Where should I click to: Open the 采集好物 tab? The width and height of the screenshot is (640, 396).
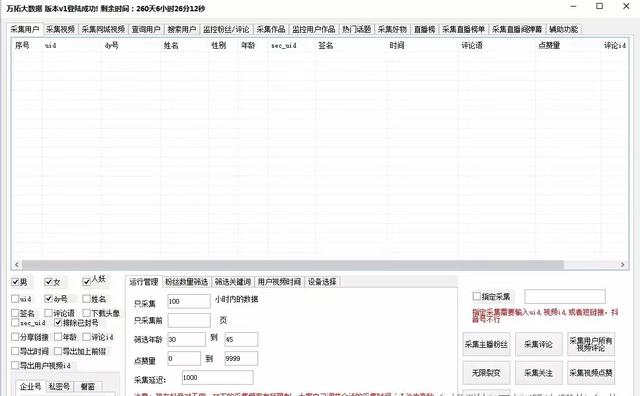coord(392,29)
